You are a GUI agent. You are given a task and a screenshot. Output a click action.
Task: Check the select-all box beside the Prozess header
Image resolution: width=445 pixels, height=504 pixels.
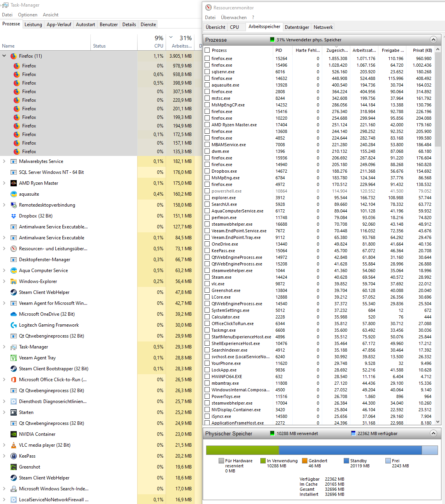coord(207,50)
